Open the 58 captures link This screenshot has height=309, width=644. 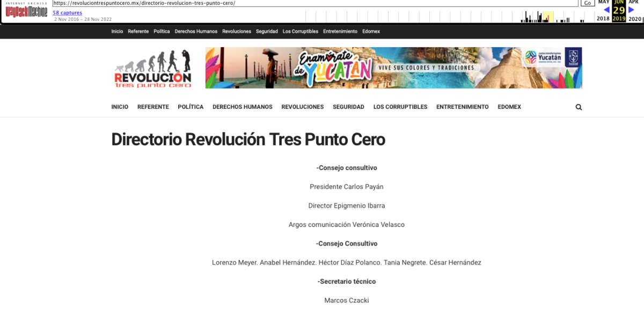pyautogui.click(x=67, y=13)
